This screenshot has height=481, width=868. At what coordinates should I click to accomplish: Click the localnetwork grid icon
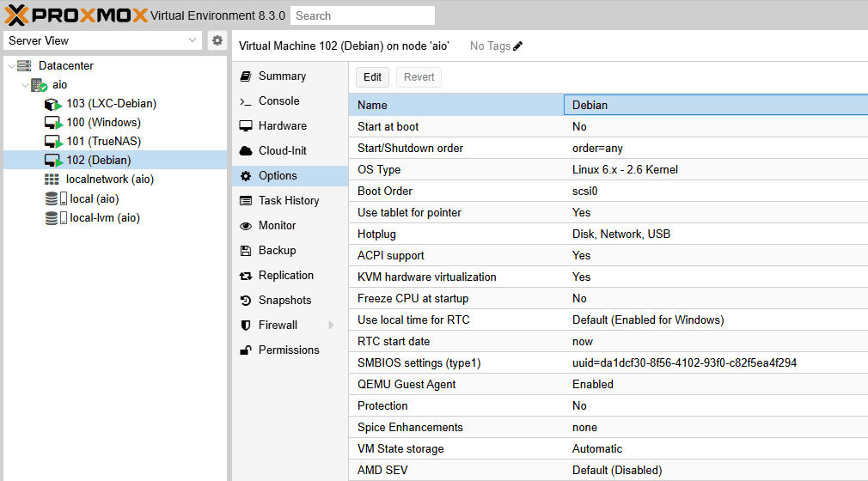[x=52, y=179]
